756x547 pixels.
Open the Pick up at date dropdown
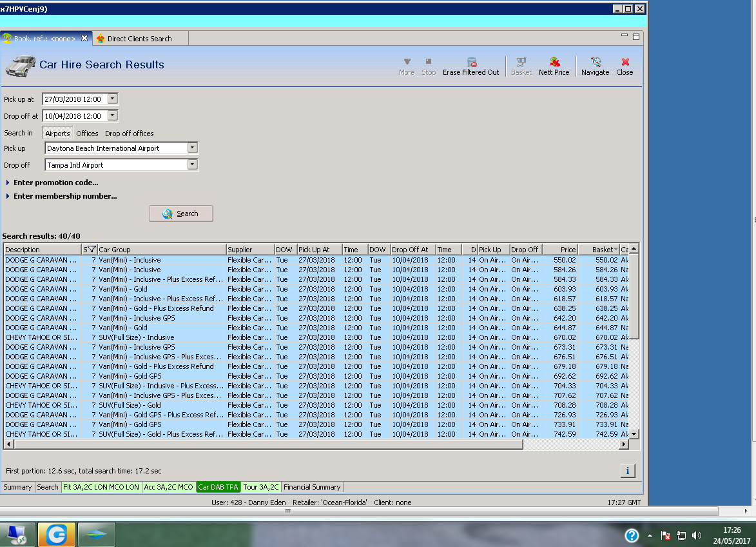click(x=112, y=99)
